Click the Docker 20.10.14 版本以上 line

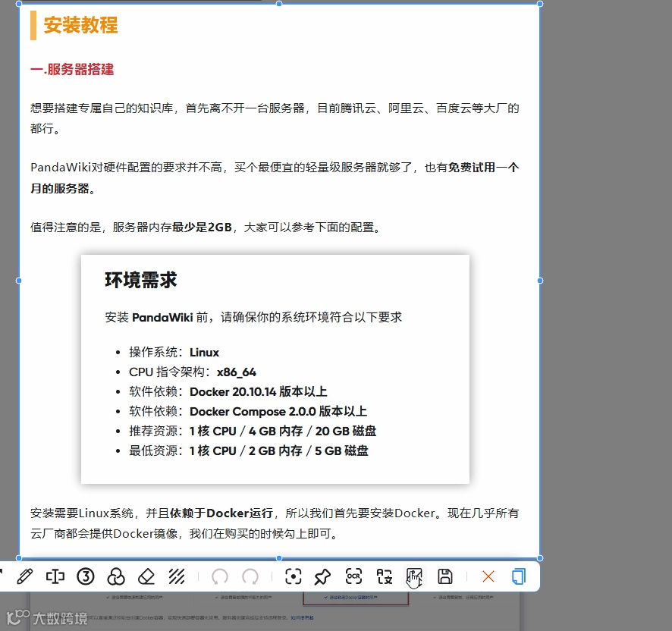228,392
